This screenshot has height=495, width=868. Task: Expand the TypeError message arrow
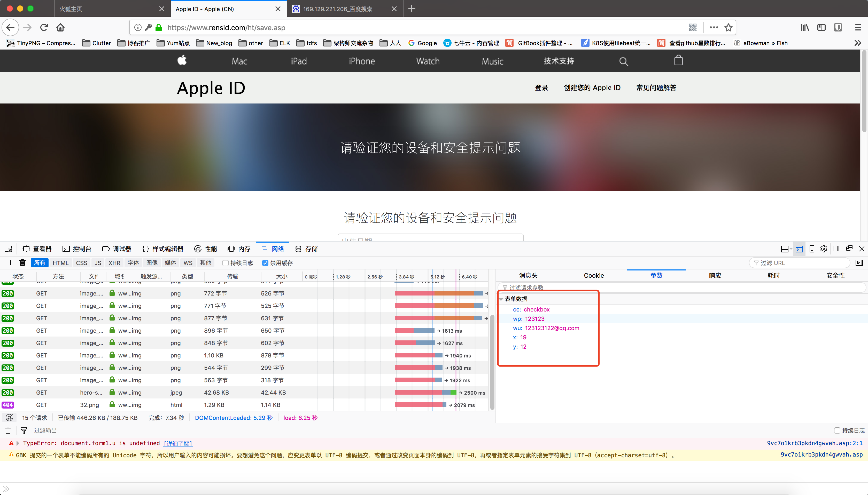pyautogui.click(x=18, y=443)
